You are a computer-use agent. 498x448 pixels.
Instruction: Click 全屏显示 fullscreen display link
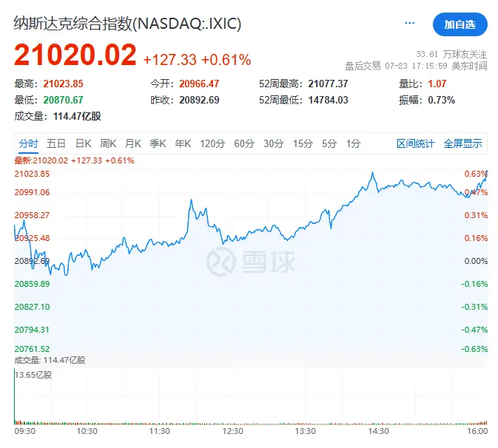pos(462,143)
